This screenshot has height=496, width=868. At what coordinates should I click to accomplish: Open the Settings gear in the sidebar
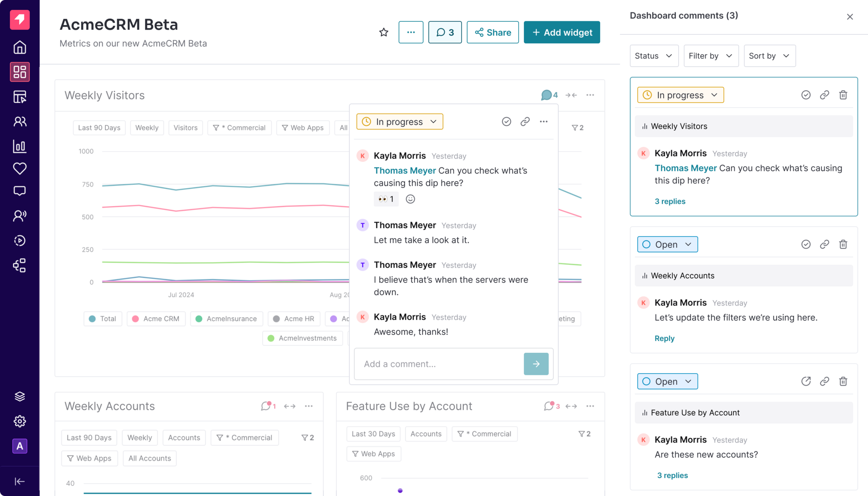(x=20, y=421)
